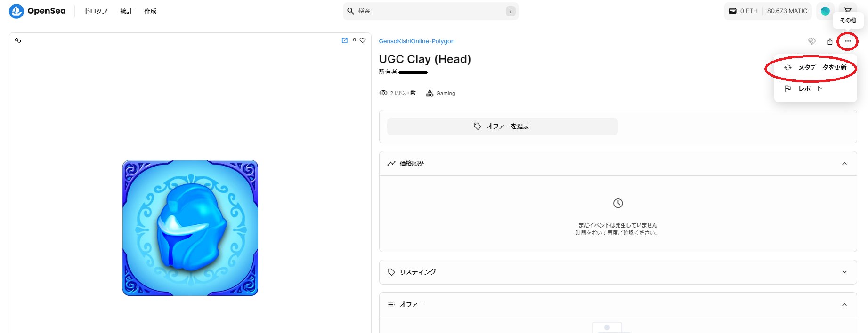This screenshot has height=333, width=868.
Task: Open the shopping cart icon
Action: 848,9
